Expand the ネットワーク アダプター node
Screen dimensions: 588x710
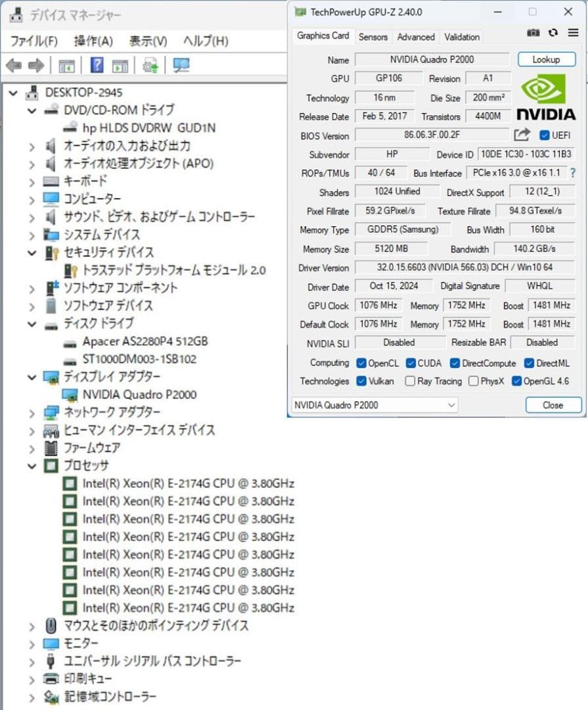click(32, 412)
